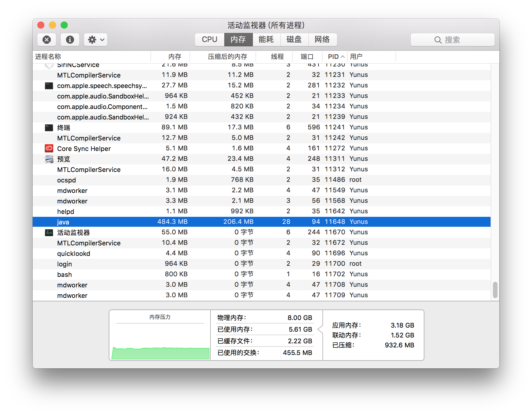Click the root user of login row
The width and height of the screenshot is (532, 415).
tap(356, 264)
